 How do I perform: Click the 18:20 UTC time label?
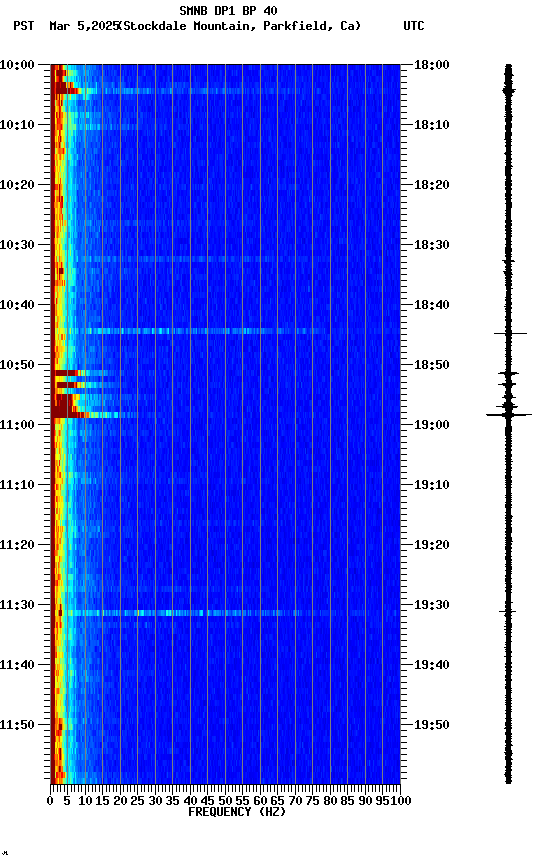click(432, 185)
